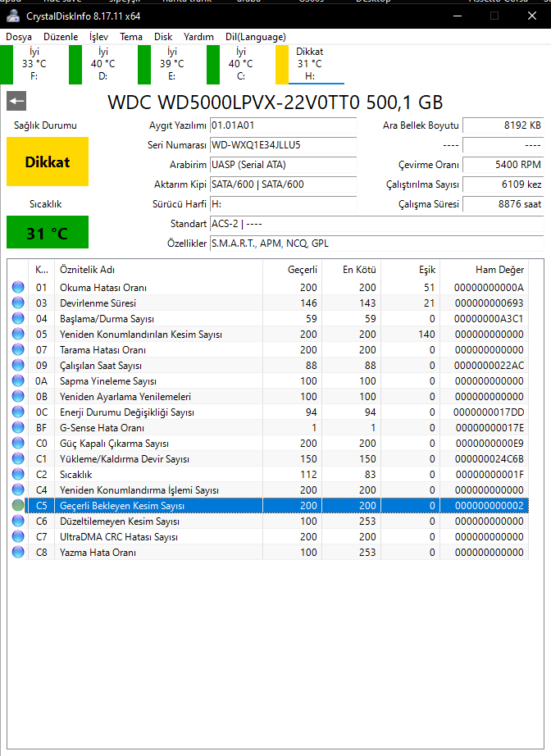This screenshot has height=756, width=551.
Task: Click status orb for Yazma Hata Oranı
Action: 18,552
